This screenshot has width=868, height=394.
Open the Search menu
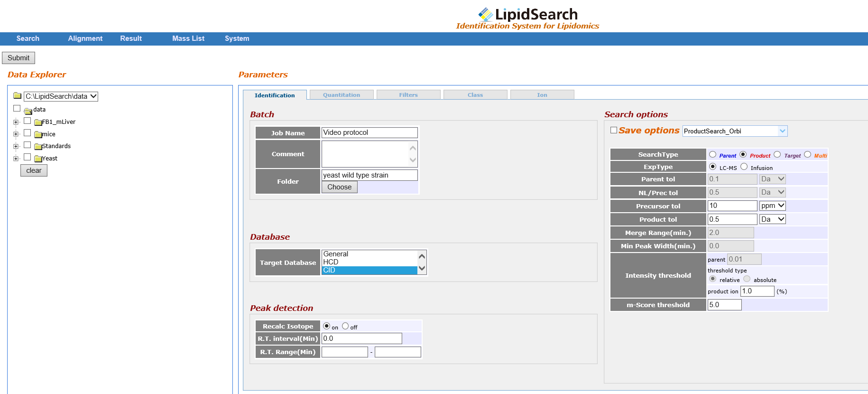pos(28,38)
